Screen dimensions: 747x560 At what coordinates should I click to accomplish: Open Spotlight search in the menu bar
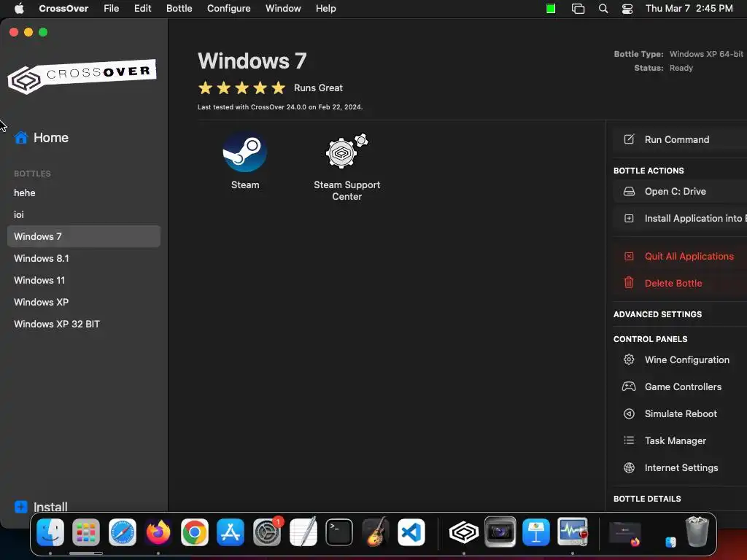tap(603, 9)
